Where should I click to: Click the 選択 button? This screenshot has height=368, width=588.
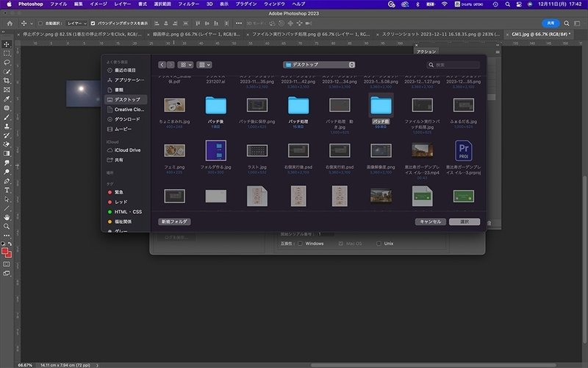pos(465,222)
